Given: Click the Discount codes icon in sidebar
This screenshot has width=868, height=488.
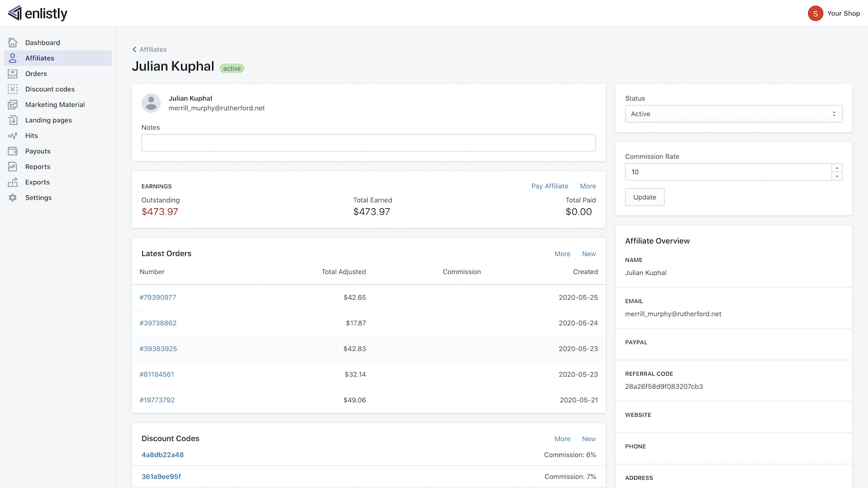Looking at the screenshot, I should click(x=12, y=89).
